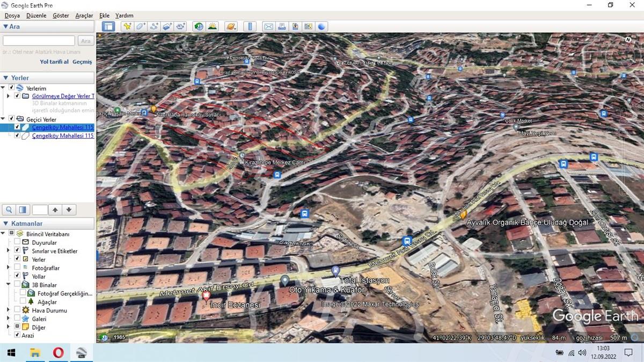Click İncir Eczanesi red map marker
The width and height of the screenshot is (644, 362).
click(206, 295)
